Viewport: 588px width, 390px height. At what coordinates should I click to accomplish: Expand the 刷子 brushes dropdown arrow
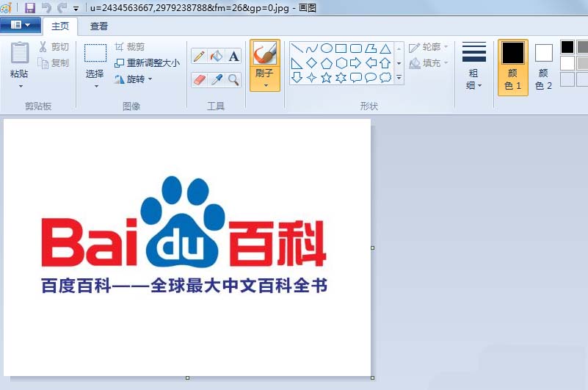pyautogui.click(x=266, y=86)
